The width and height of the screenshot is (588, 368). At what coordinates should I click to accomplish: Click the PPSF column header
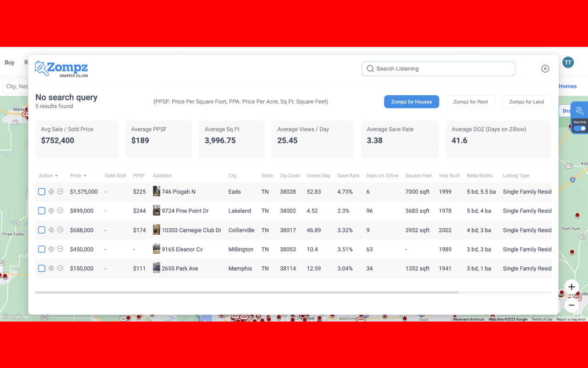pyautogui.click(x=139, y=176)
